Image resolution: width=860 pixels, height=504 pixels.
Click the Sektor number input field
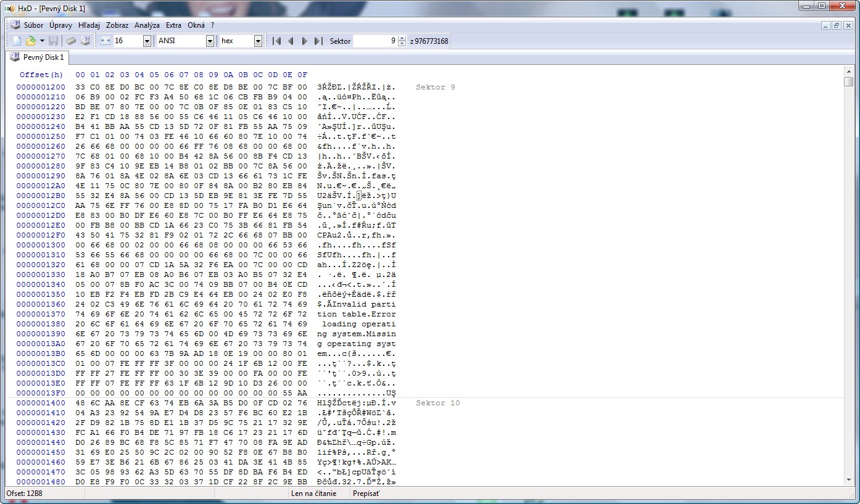(x=375, y=41)
